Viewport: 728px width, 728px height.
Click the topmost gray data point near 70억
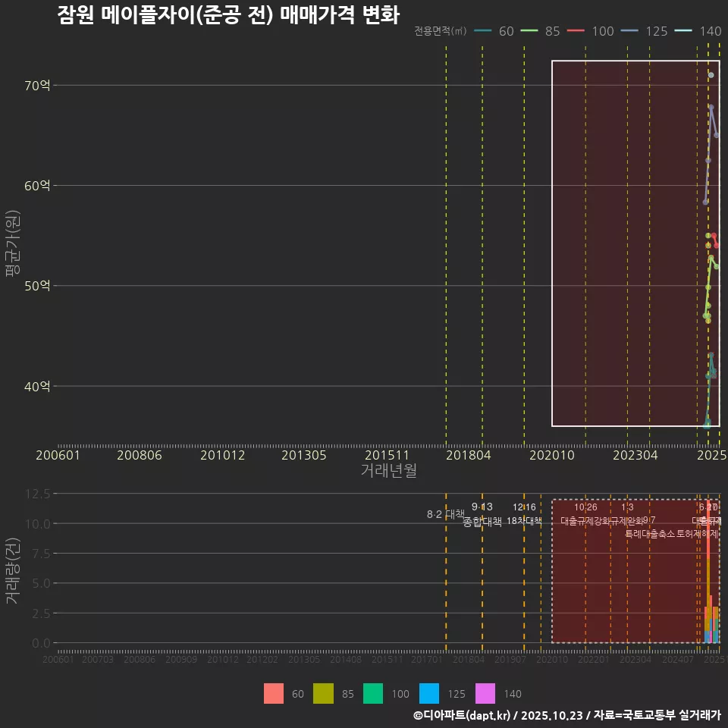(x=711, y=75)
